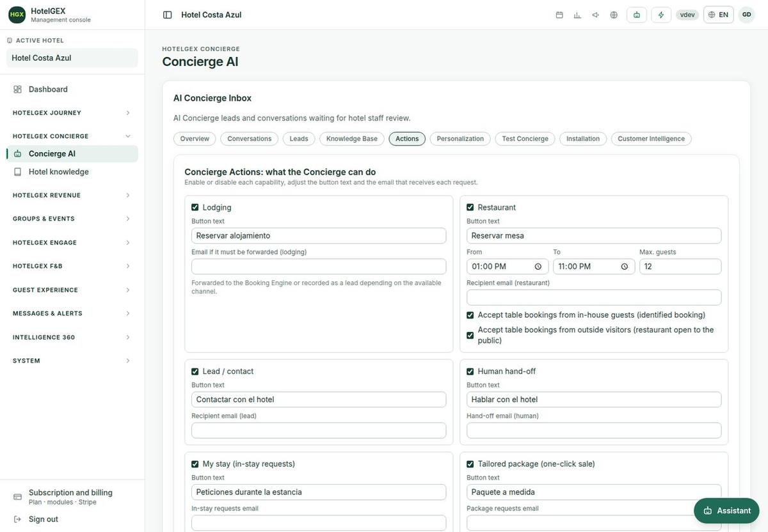The width and height of the screenshot is (768, 532).
Task: Uncheck the Lodging capability checkbox
Action: click(195, 207)
